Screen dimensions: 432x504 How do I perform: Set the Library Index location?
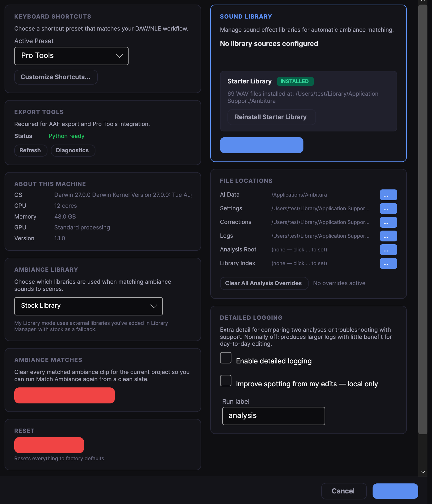tap(389, 263)
